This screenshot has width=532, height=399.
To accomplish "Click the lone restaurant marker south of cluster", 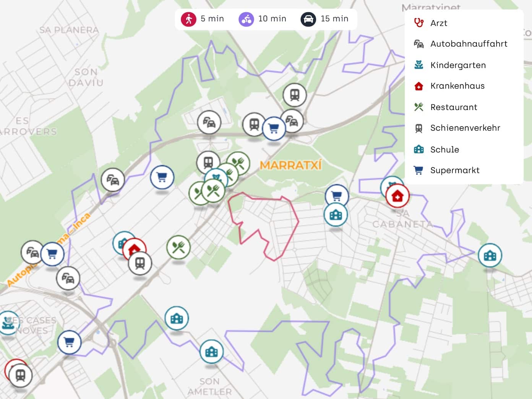I will pyautogui.click(x=178, y=247).
